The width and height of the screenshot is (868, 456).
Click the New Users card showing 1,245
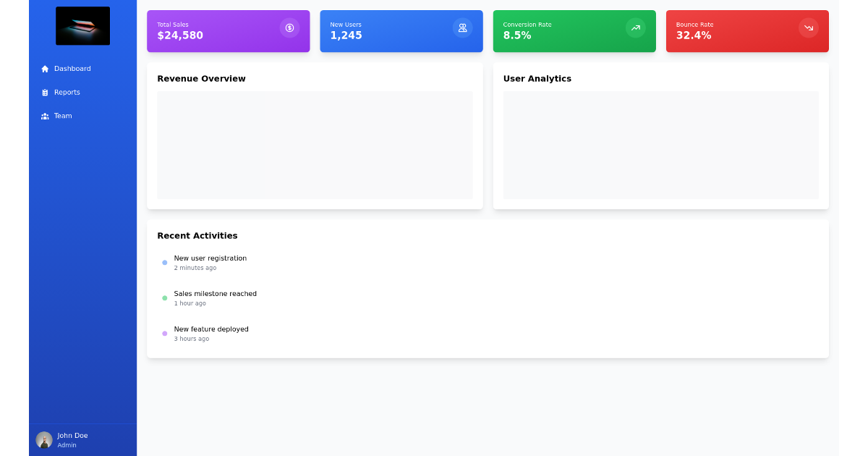pos(401,31)
